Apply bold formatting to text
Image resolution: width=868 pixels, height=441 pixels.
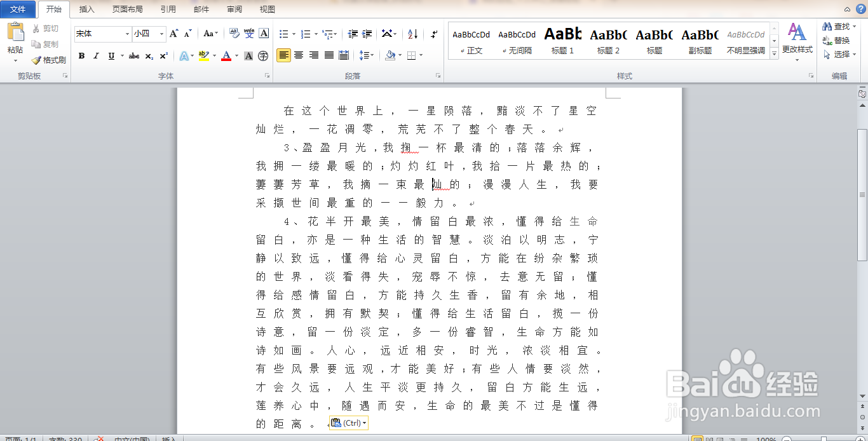point(81,56)
